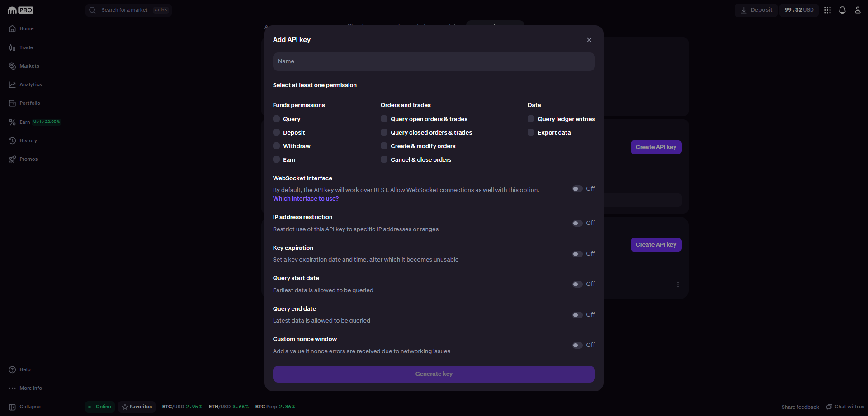
Task: Enable the IP address restriction switch
Action: [x=577, y=223]
